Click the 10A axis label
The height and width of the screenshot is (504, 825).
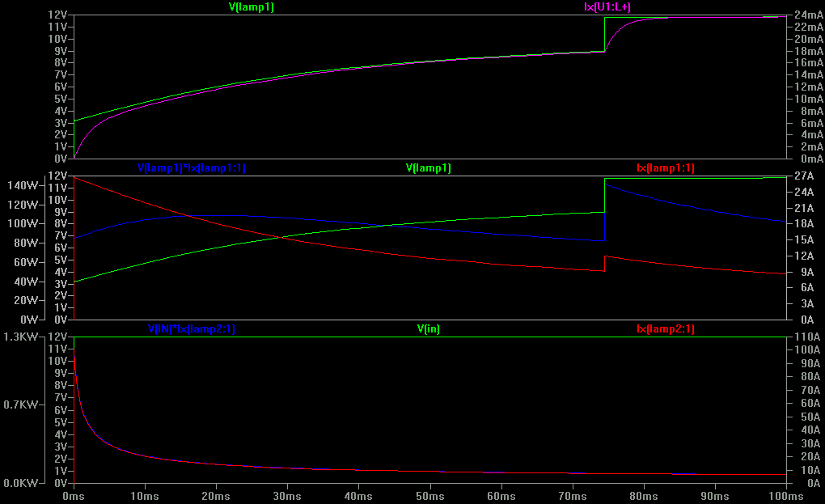[810, 470]
